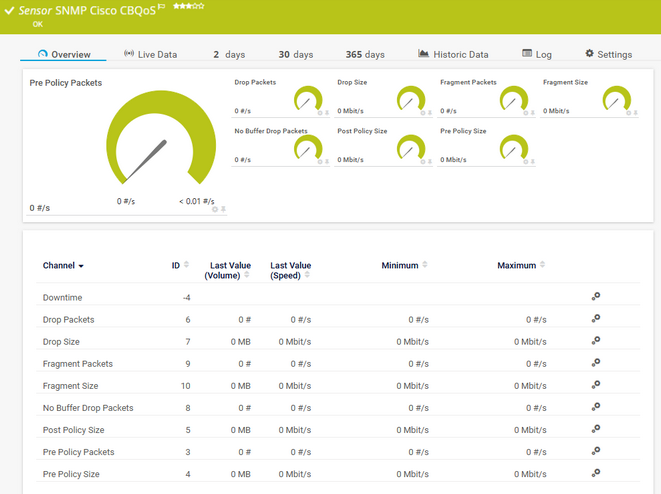The width and height of the screenshot is (661, 494).
Task: Click the pin icon on large Pre Policy Packets gauge
Action: coord(223,209)
